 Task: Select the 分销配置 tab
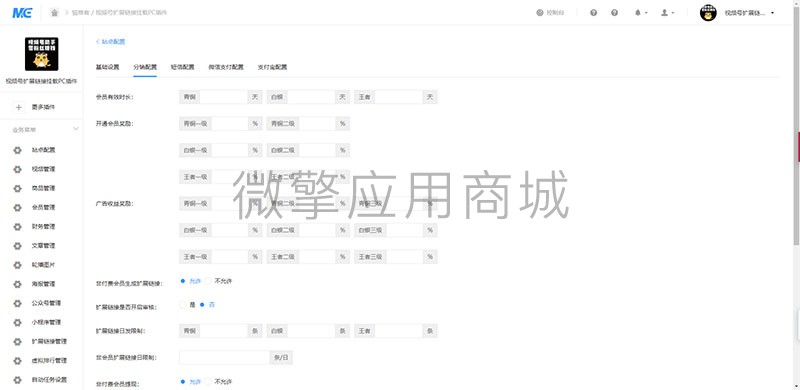[145, 67]
